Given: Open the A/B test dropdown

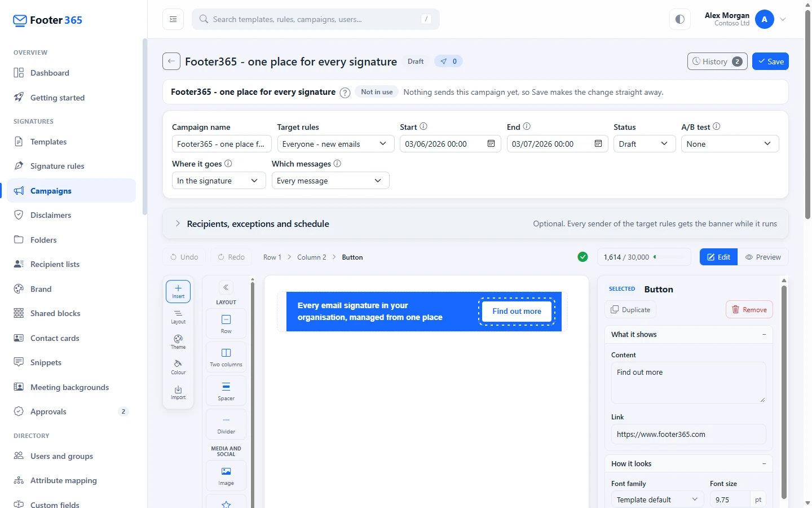Looking at the screenshot, I should tap(730, 144).
